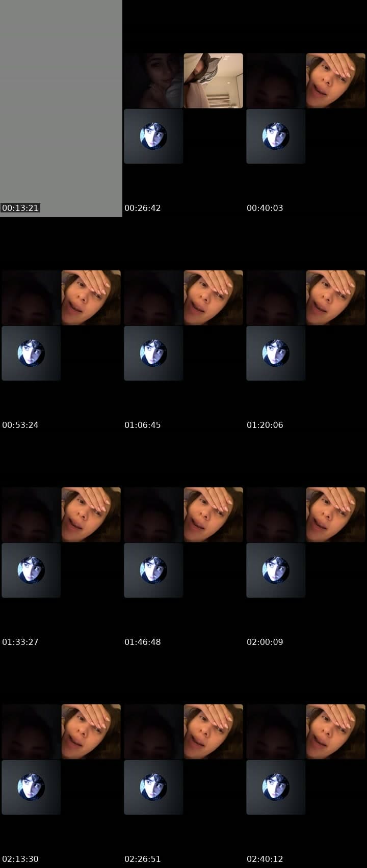Screen dimensions: 367x868
Task: Open the hand-on-forehead video tile at 01:20:06
Action: tap(336, 297)
